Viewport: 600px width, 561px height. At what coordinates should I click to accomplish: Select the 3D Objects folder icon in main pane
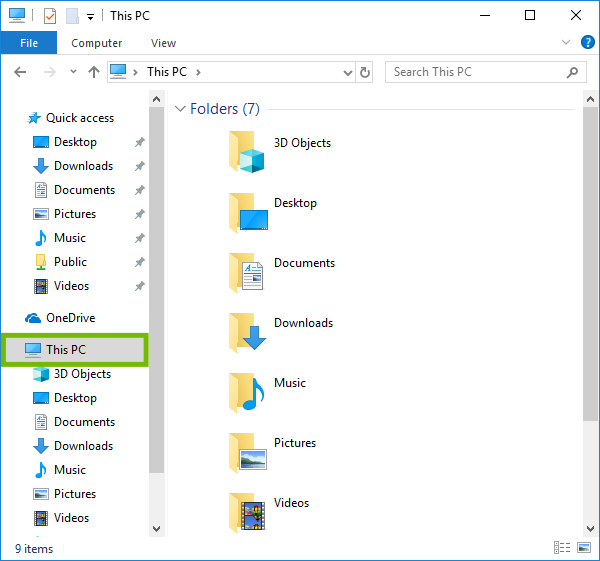247,152
